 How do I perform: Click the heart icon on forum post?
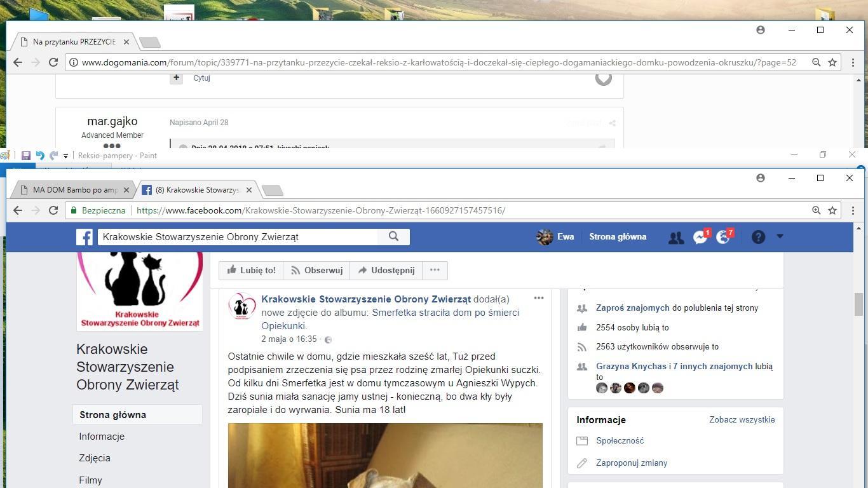[x=603, y=79]
